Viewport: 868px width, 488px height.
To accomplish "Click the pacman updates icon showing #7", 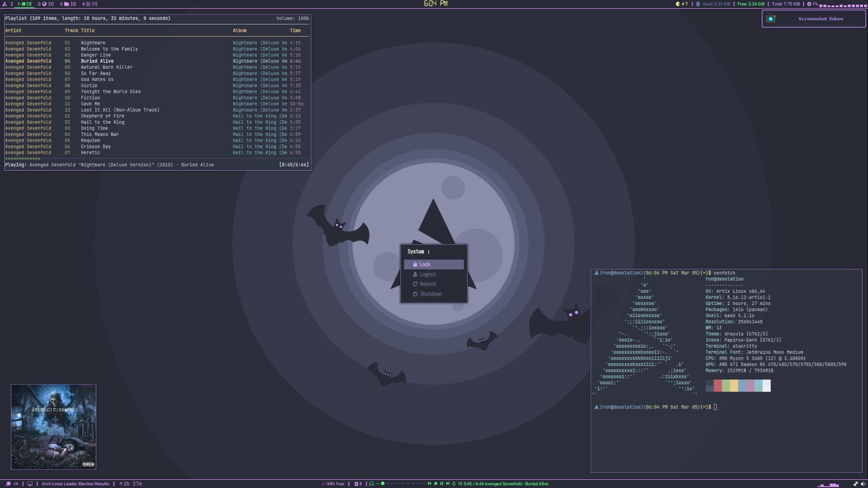I will (x=682, y=4).
